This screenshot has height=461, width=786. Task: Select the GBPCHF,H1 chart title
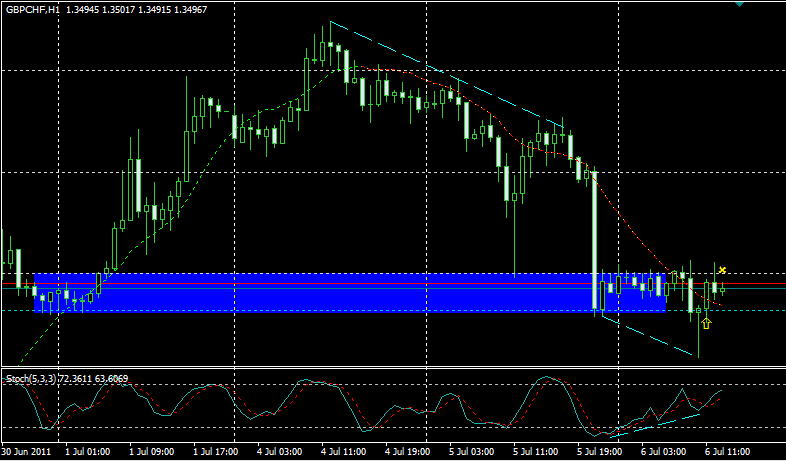click(x=33, y=10)
